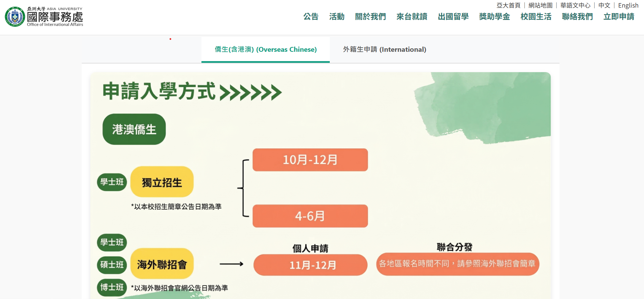
Task: Switch to 外籍生申請 (International) tab
Action: [385, 49]
